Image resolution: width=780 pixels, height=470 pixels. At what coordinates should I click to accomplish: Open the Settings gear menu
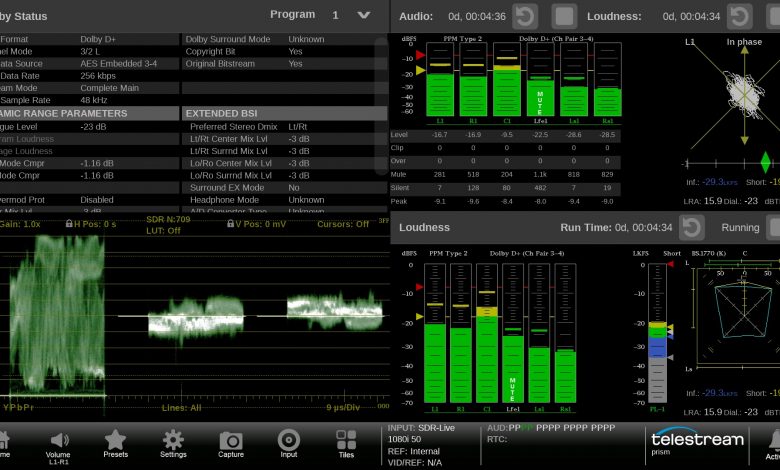click(x=174, y=444)
